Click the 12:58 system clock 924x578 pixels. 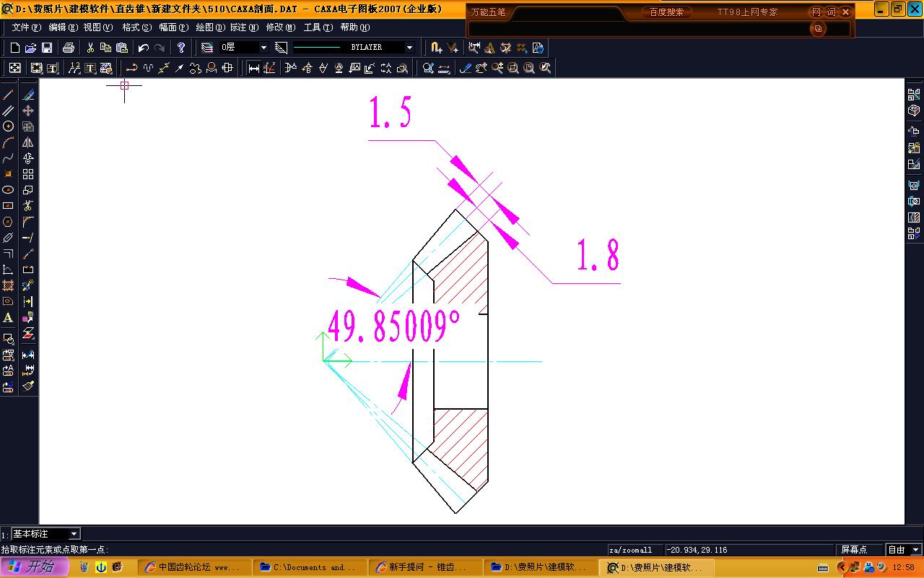(904, 567)
